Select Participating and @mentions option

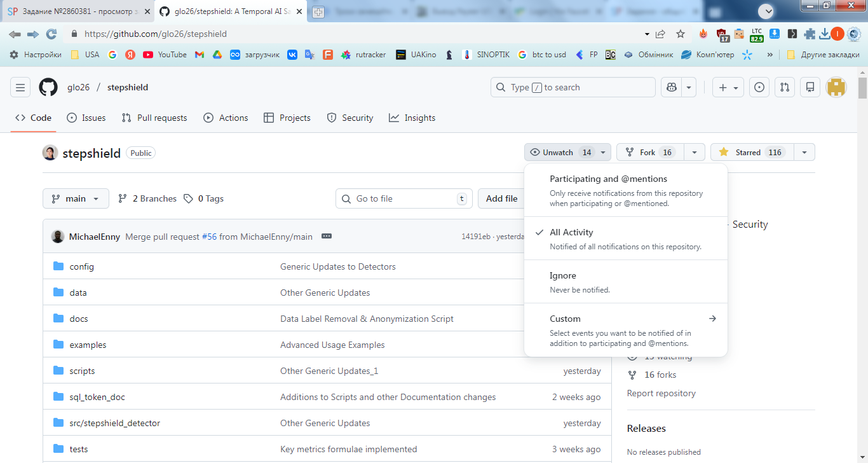click(x=626, y=191)
